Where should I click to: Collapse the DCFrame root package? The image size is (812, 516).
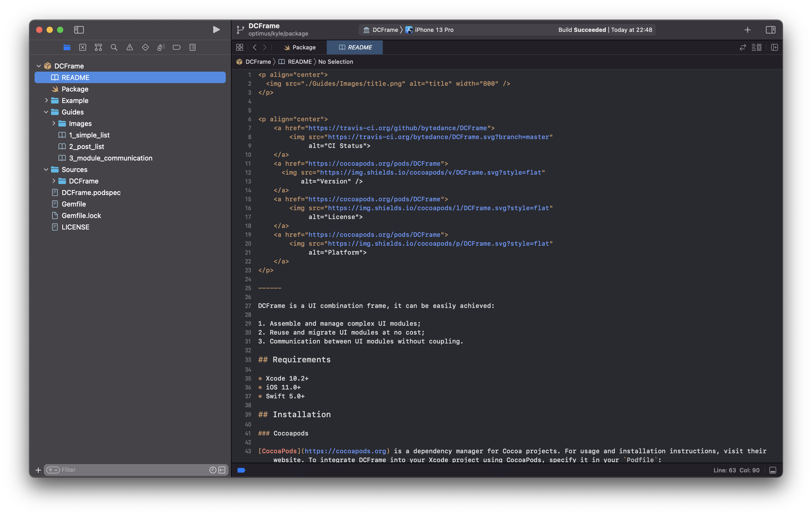tap(38, 66)
